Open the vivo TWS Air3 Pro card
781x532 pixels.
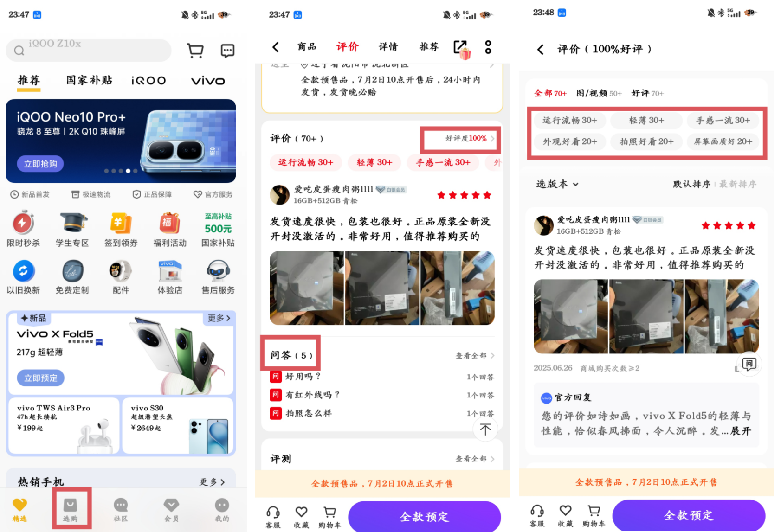pos(64,425)
